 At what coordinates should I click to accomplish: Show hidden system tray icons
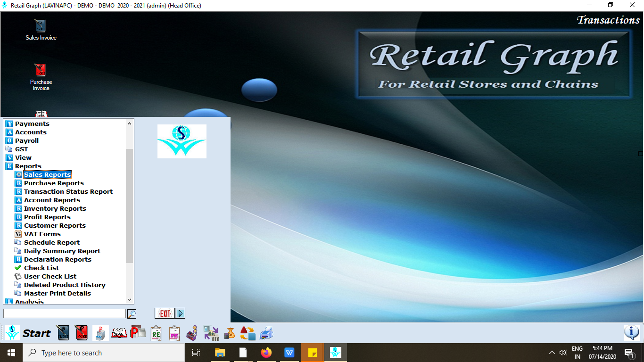552,353
